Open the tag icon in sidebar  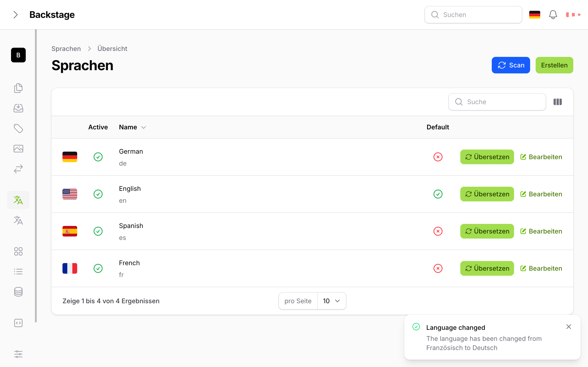click(x=18, y=128)
